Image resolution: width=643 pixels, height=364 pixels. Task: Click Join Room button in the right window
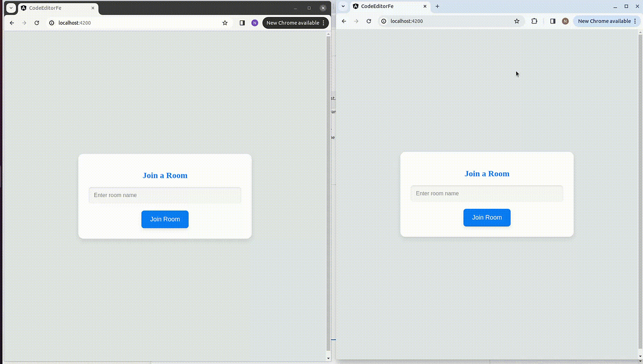coord(487,217)
